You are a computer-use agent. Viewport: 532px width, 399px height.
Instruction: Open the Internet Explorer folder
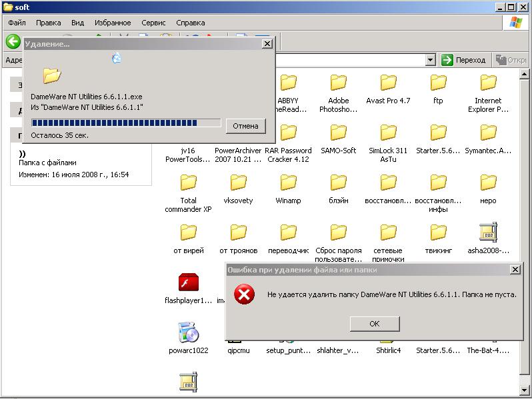[488, 83]
